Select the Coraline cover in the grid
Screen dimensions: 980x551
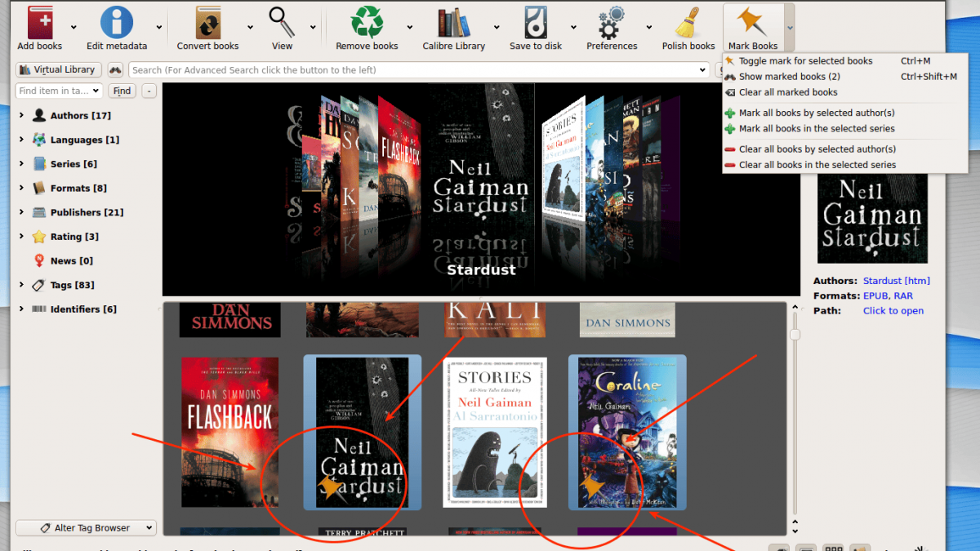pyautogui.click(x=627, y=432)
